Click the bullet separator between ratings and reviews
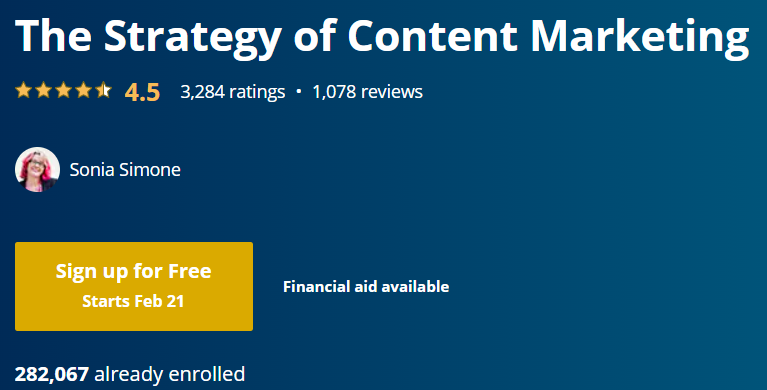 tap(298, 92)
